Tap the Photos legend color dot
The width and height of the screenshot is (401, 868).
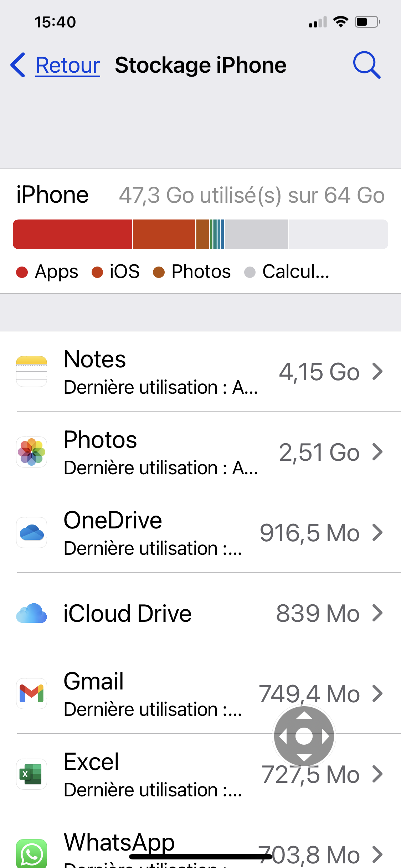coord(159,272)
